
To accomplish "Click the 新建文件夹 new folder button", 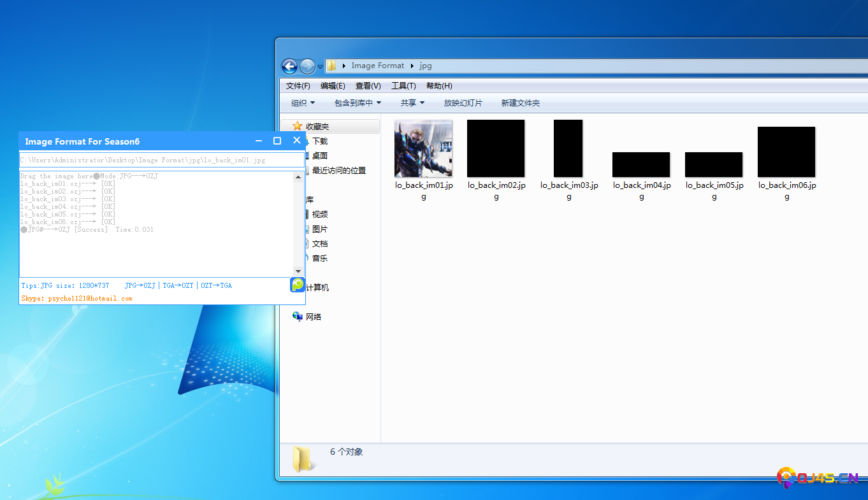I will 521,103.
